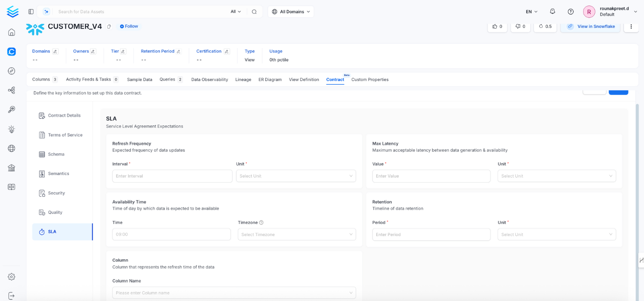Open the help question mark icon
The height and width of the screenshot is (301, 644).
coord(571,12)
